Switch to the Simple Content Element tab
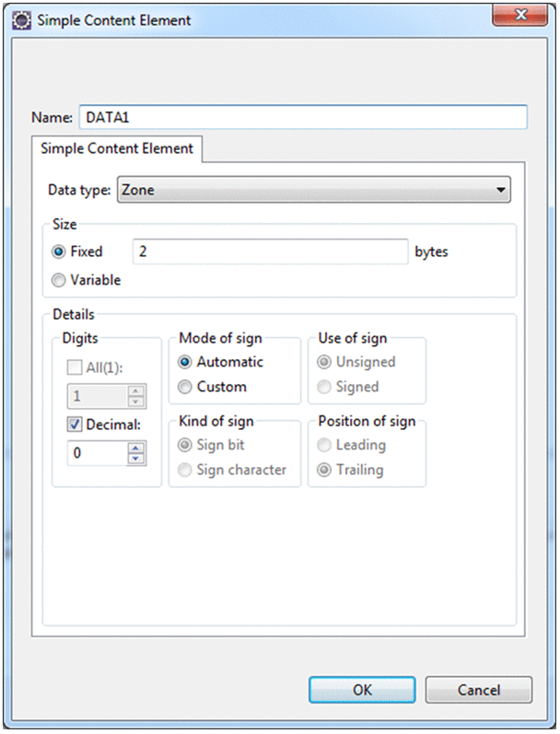This screenshot has width=560, height=734. point(117,148)
